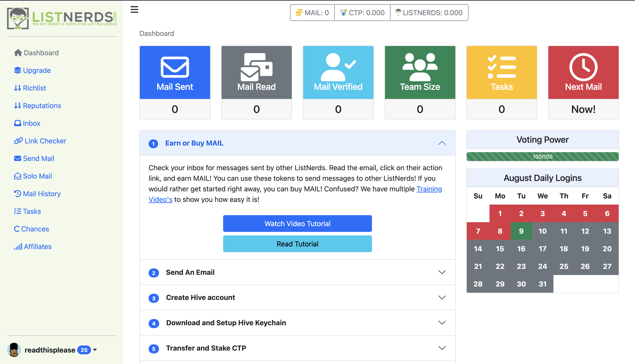Click the MAIL: 0 balance button

pos(312,13)
